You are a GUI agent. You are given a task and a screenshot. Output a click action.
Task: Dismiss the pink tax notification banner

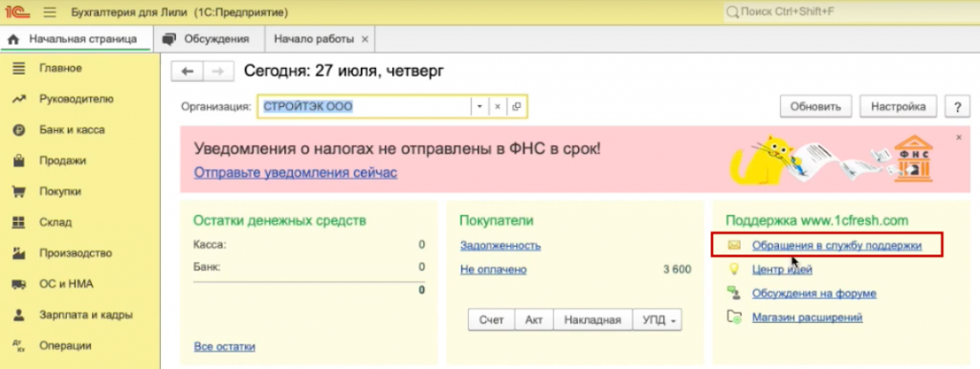[959, 138]
